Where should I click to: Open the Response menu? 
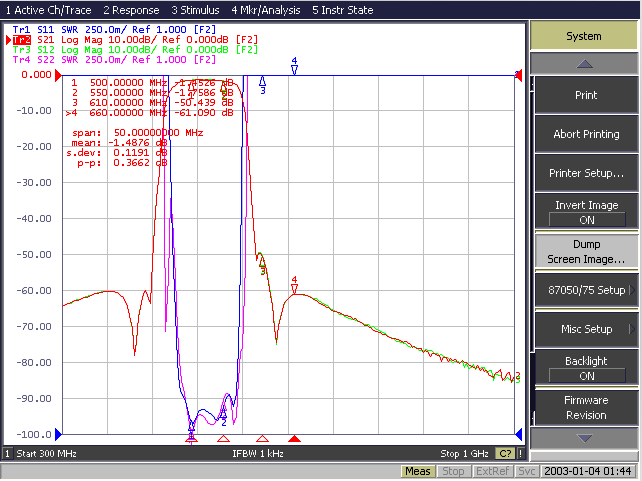point(131,10)
